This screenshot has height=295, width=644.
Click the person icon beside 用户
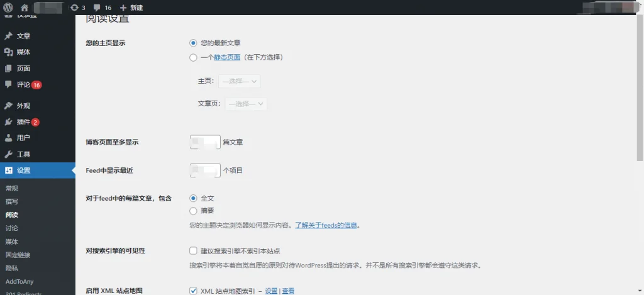coord(8,138)
